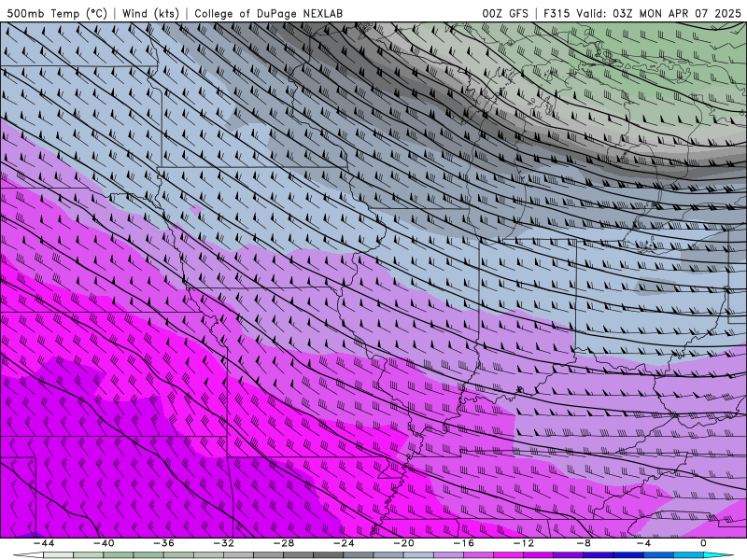This screenshot has height=560, width=747.
Task: Click the 0 colorbar label
Action: point(704,543)
